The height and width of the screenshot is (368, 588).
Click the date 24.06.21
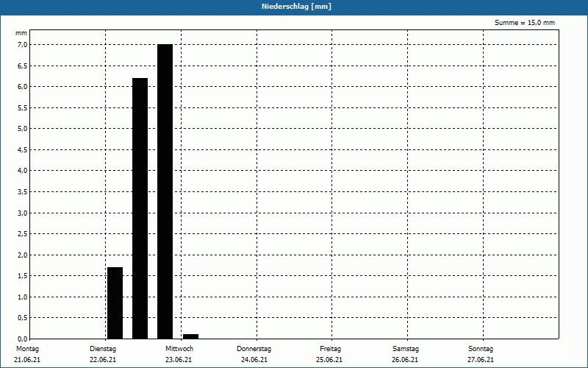254,360
